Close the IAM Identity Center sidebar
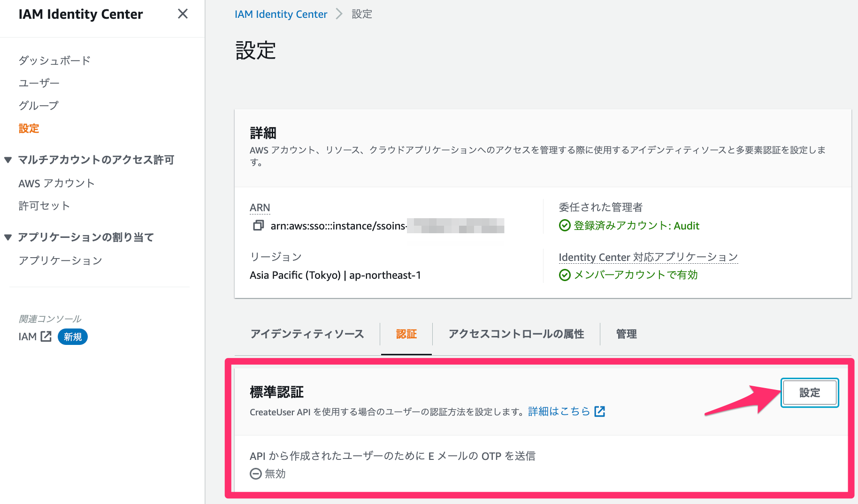 click(183, 14)
